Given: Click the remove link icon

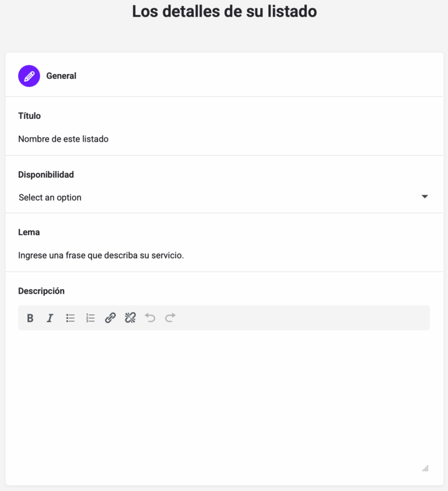Looking at the screenshot, I should click(130, 318).
